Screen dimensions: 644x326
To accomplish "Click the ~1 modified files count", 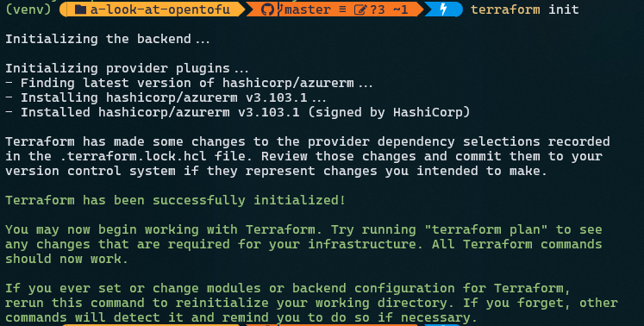I will tap(400, 9).
